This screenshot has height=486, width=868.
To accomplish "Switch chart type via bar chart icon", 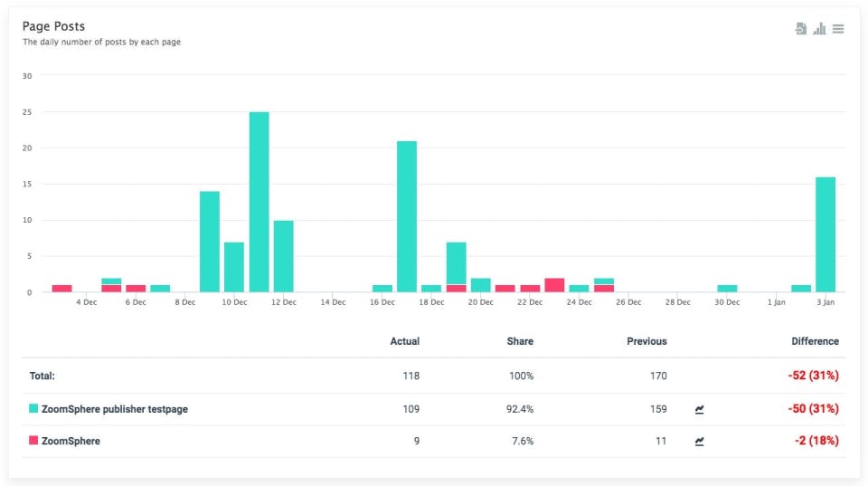I will (x=819, y=29).
